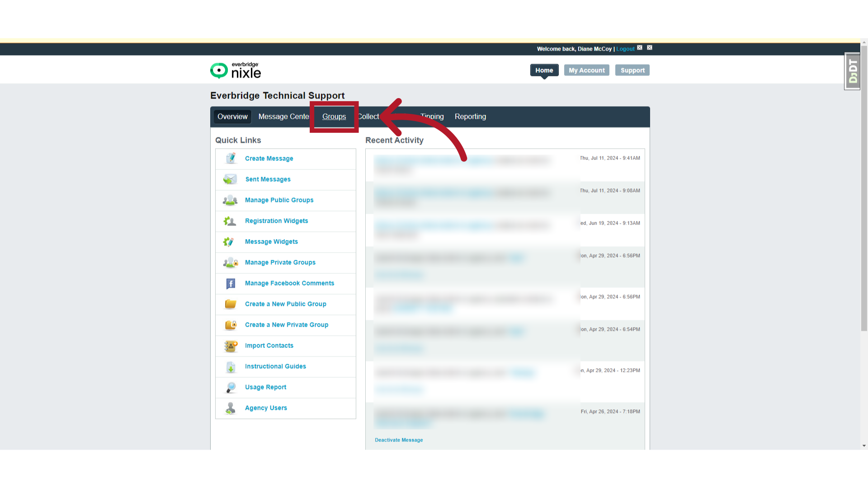The width and height of the screenshot is (868, 488).
Task: Click the Everbridge Nixle logo
Action: tap(236, 70)
